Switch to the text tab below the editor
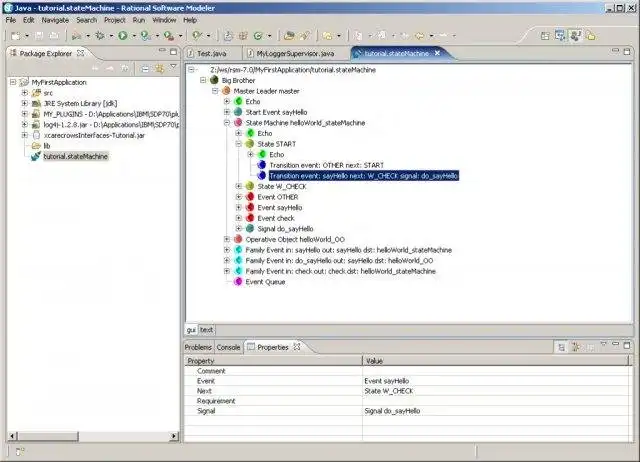This screenshot has width=640, height=462. click(207, 329)
